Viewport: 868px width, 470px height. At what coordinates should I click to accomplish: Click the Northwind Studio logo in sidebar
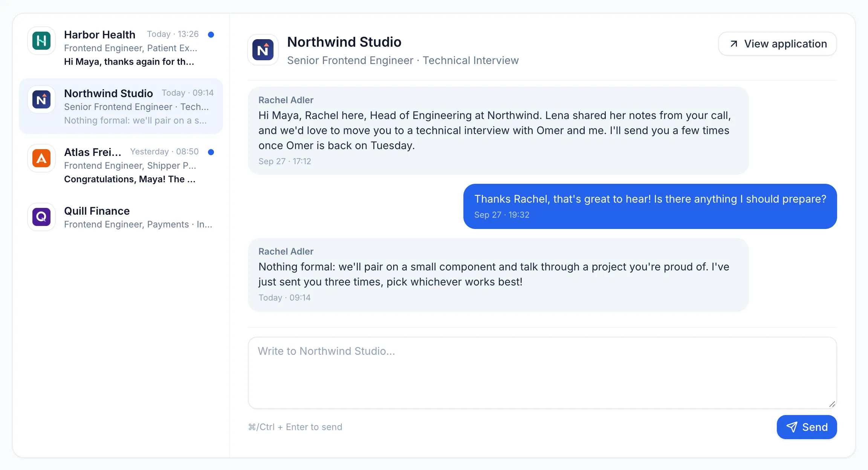pyautogui.click(x=41, y=99)
